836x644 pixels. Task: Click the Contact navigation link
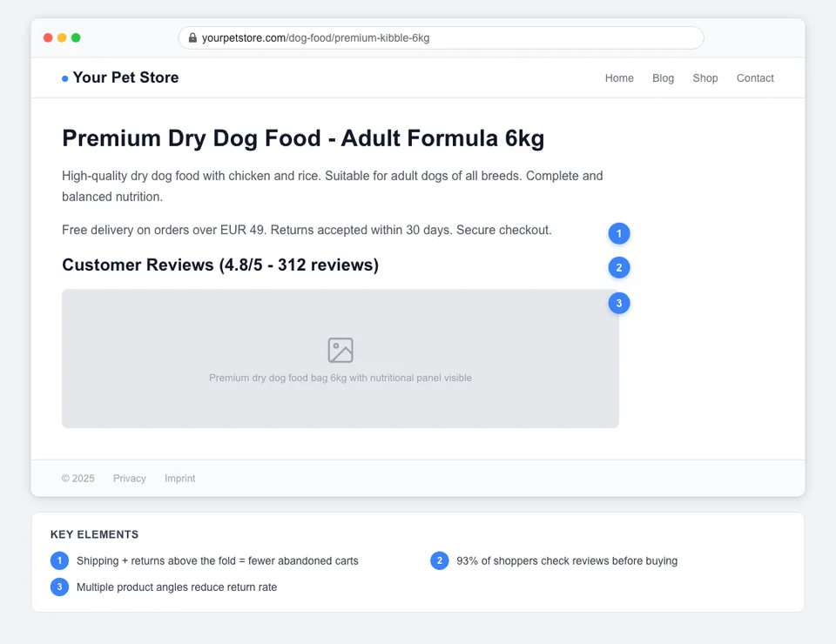tap(755, 77)
